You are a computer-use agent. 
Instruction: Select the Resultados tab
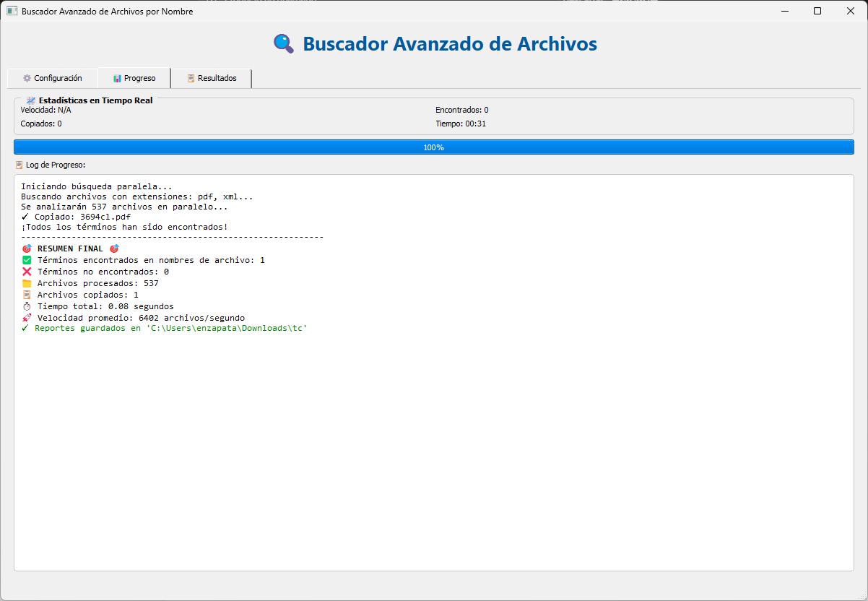point(211,78)
